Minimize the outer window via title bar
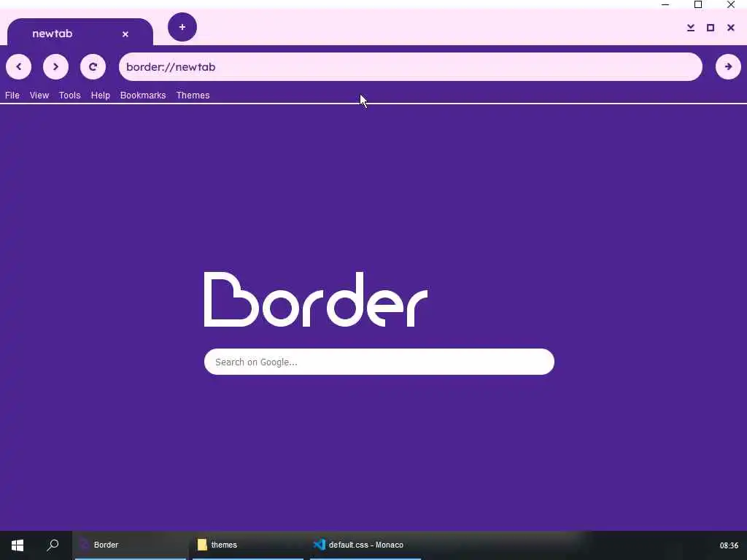747x560 pixels. (x=665, y=5)
